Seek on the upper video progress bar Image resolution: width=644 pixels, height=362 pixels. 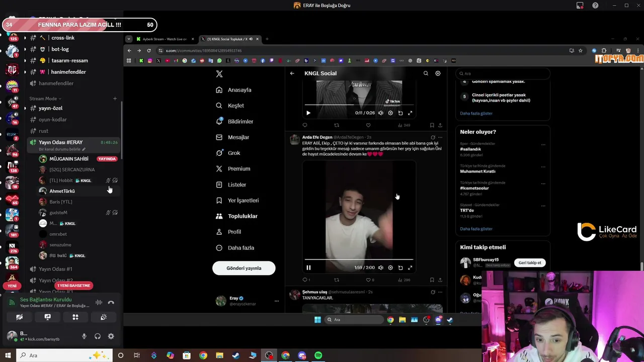coord(359,105)
